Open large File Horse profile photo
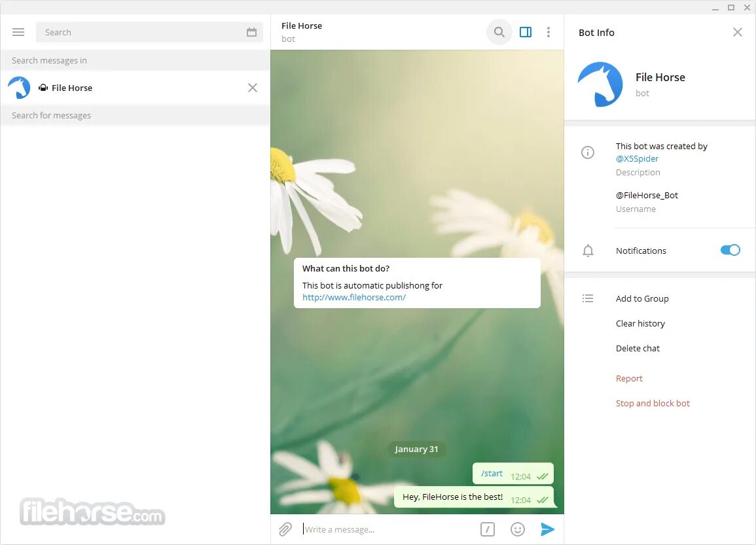This screenshot has height=545, width=756. click(600, 84)
